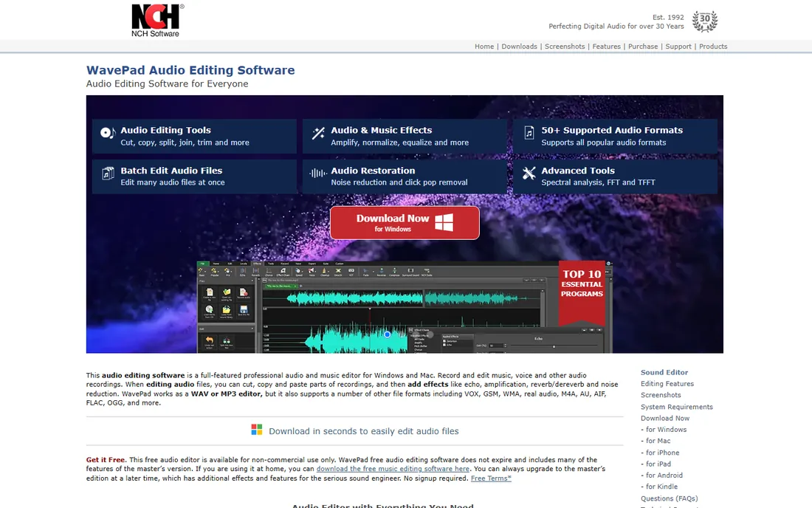Open Screenshots in the sidebar
Image resolution: width=812 pixels, height=508 pixels.
661,395
